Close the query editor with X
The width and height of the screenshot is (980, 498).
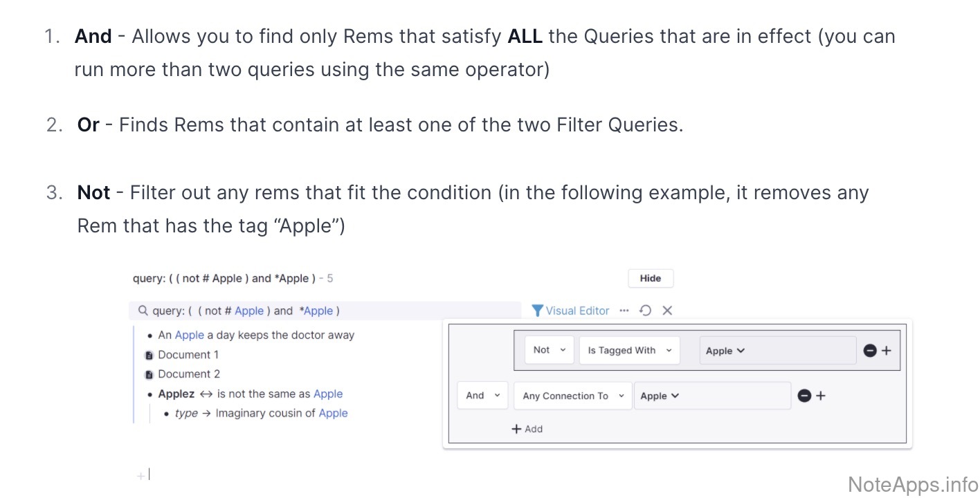667,311
